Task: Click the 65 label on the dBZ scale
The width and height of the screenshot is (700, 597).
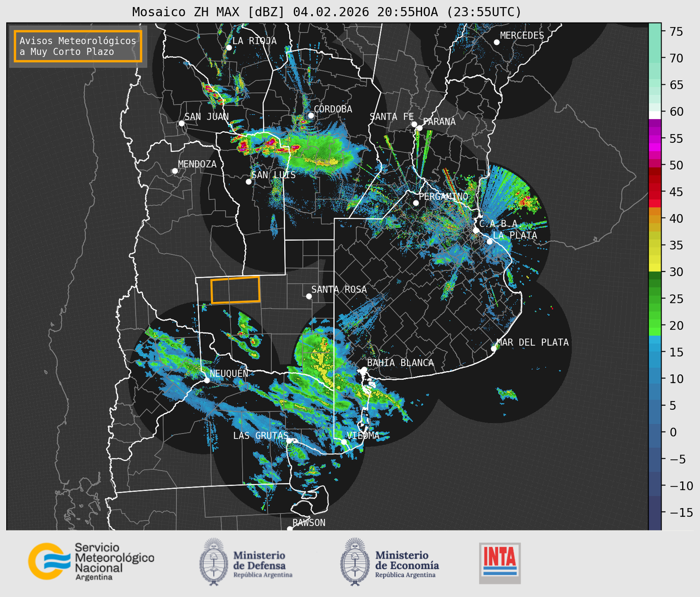Action: [x=676, y=85]
